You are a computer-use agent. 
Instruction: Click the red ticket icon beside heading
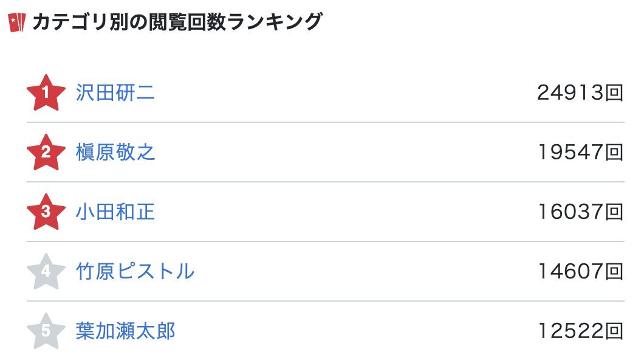pos(17,22)
